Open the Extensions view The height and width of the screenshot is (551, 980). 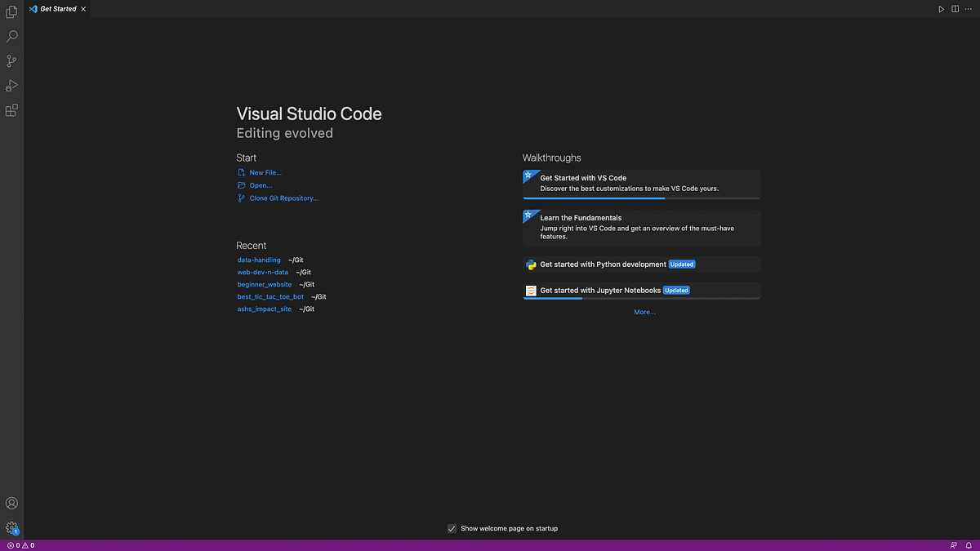[x=11, y=109]
